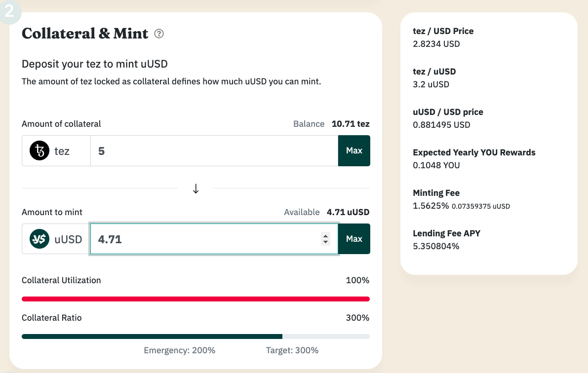Image resolution: width=588 pixels, height=373 pixels.
Task: Click the dark green Collateral Ratio bar
Action: click(x=152, y=336)
